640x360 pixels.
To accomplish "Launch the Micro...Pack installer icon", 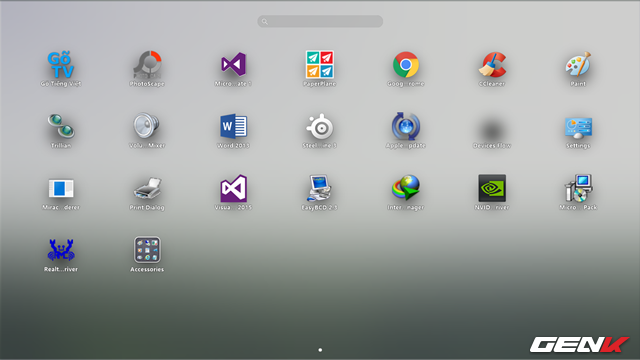I will [578, 188].
